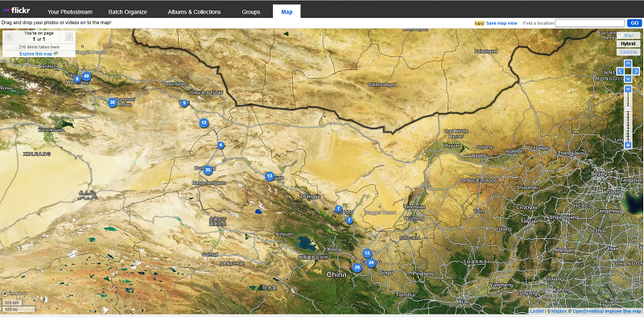Open the 13-photo cluster marker
Screen dimensions: 644x317
coord(269,176)
